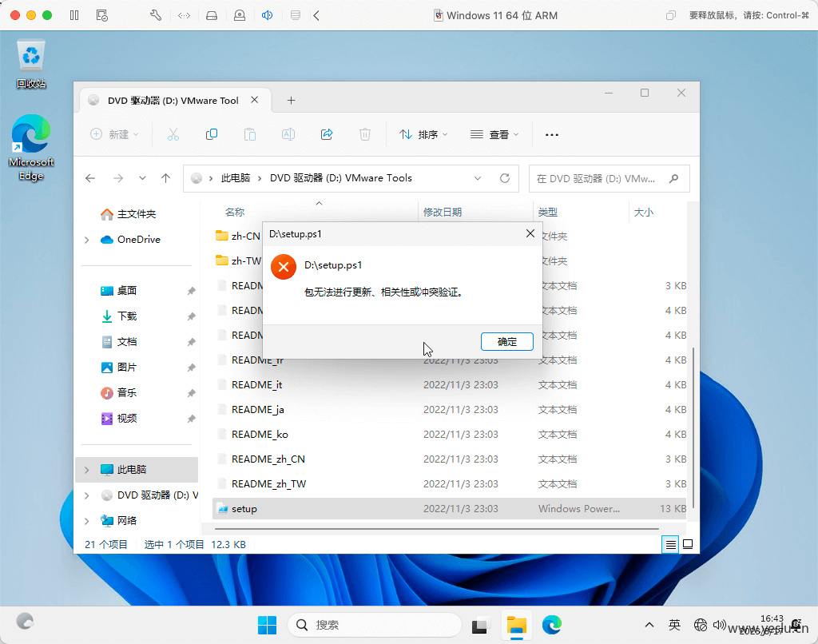Click the Copy icon in Explorer toolbar
The image size is (818, 644).
tap(211, 135)
